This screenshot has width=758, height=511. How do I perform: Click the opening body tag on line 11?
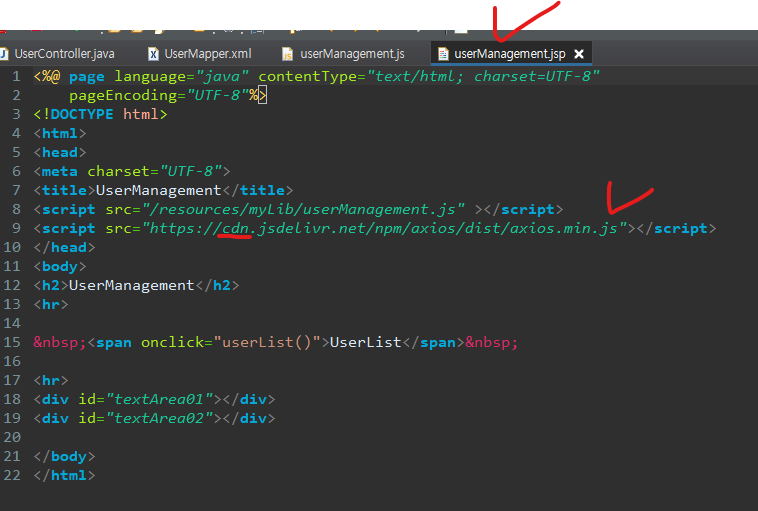click(60, 266)
